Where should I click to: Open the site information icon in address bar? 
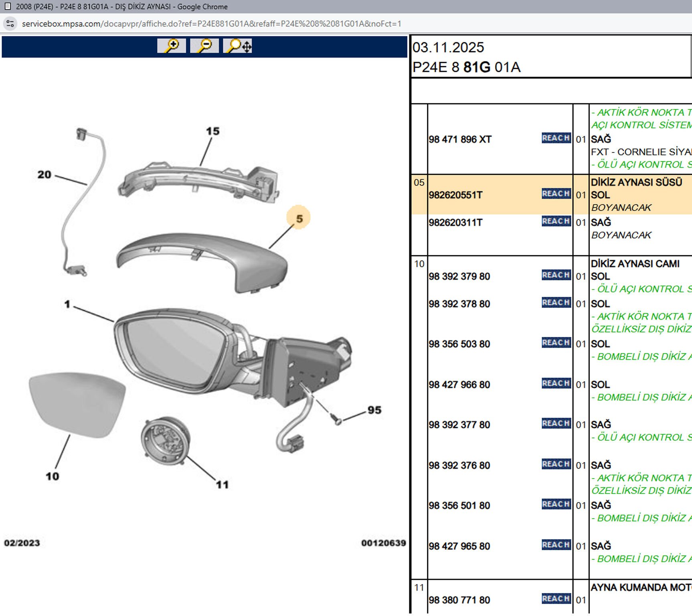click(x=10, y=24)
